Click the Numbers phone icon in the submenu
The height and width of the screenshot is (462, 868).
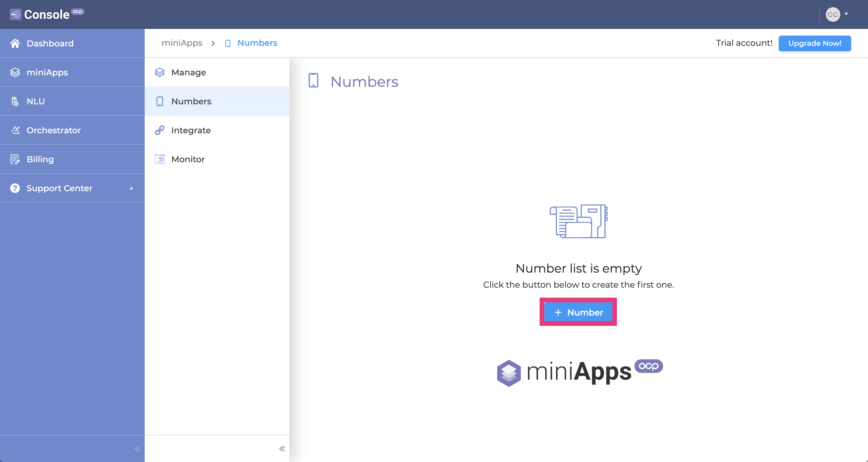point(160,102)
